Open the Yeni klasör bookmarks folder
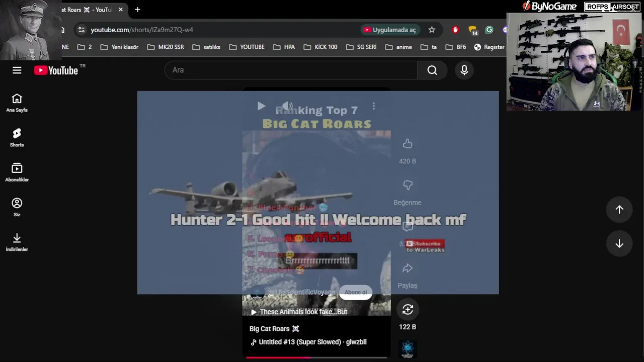The width and height of the screenshot is (644, 362). pos(120,47)
